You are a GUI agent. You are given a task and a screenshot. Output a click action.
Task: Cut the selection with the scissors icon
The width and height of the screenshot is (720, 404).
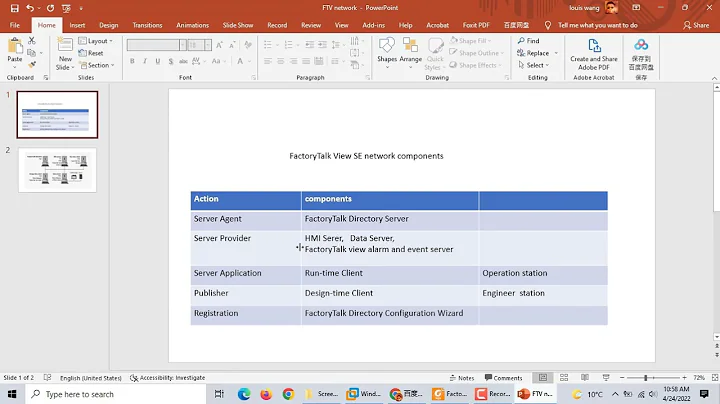(x=32, y=41)
